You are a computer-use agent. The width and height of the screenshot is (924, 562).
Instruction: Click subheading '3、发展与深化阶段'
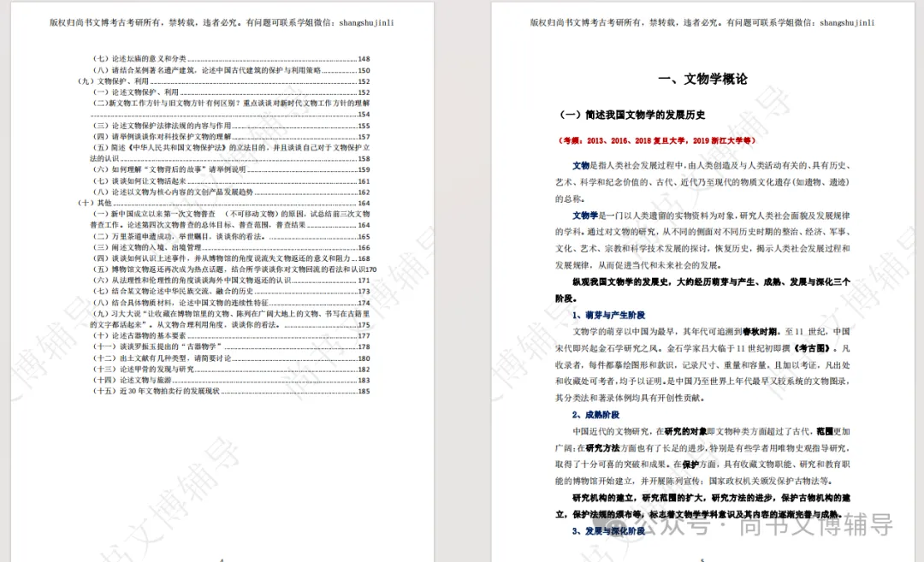pyautogui.click(x=608, y=530)
